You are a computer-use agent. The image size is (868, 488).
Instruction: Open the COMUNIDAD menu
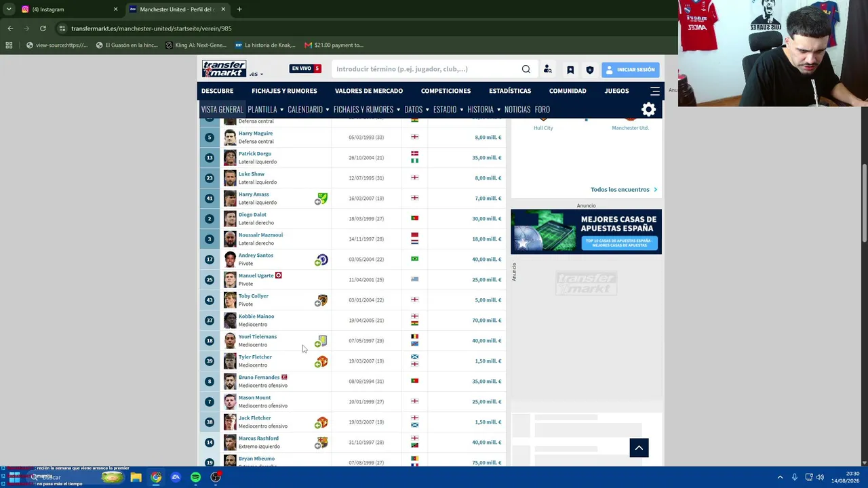tap(568, 91)
